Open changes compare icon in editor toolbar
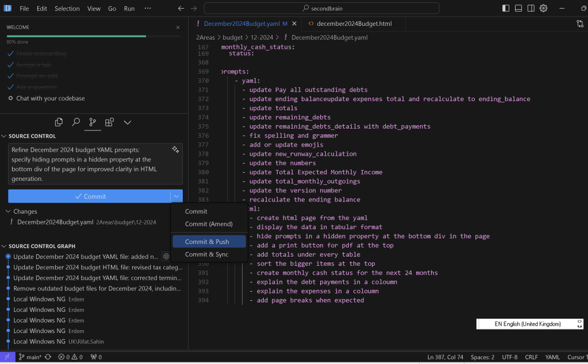 [x=580, y=24]
